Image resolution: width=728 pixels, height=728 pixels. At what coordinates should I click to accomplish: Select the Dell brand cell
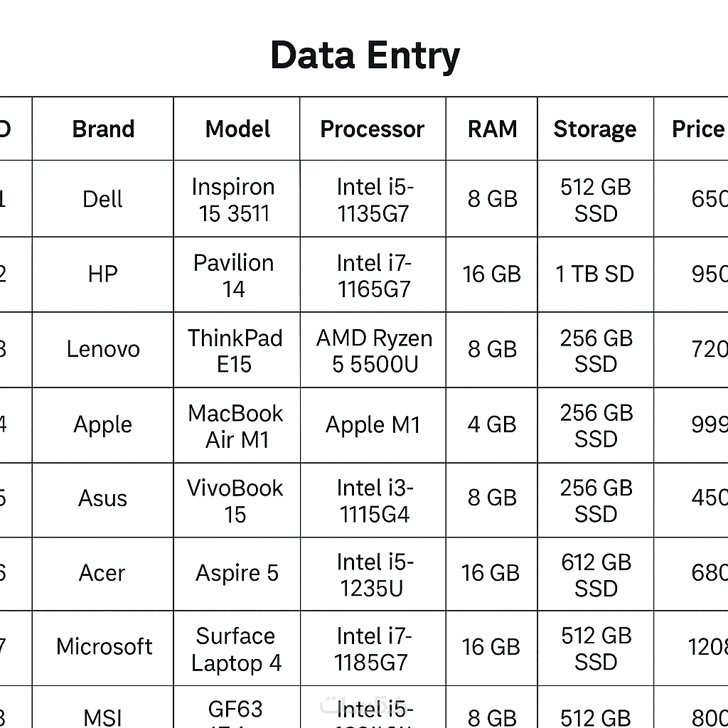coord(103,199)
